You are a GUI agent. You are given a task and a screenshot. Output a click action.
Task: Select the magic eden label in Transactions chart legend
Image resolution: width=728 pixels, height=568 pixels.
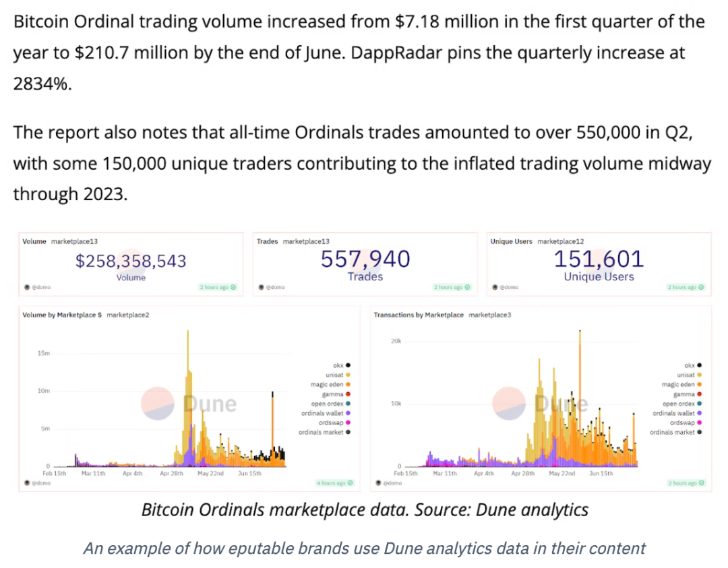pyautogui.click(x=678, y=384)
